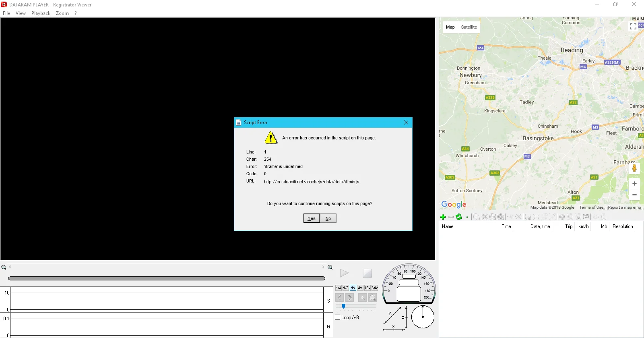Zoom out on the Google map
Image resolution: width=644 pixels, height=338 pixels.
click(x=634, y=195)
